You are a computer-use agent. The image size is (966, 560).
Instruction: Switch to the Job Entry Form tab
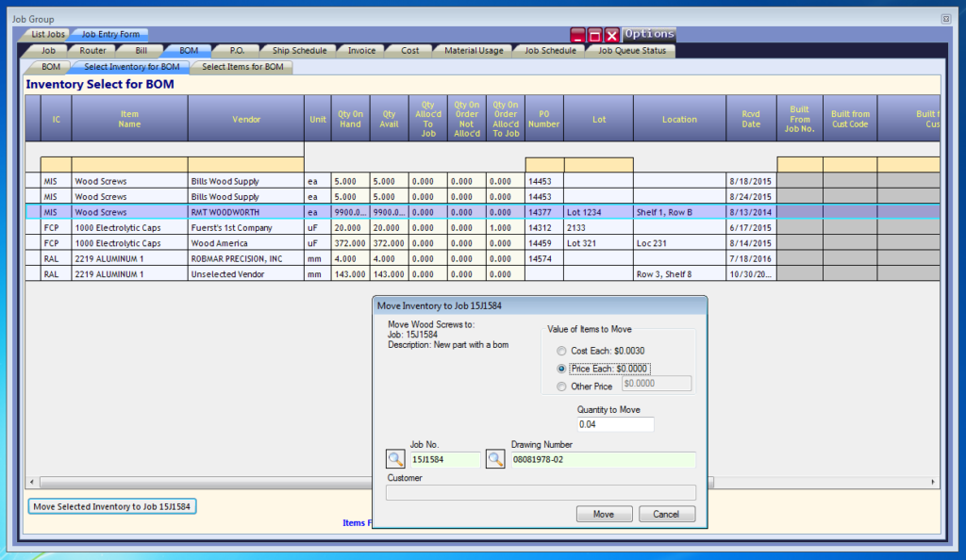[110, 35]
